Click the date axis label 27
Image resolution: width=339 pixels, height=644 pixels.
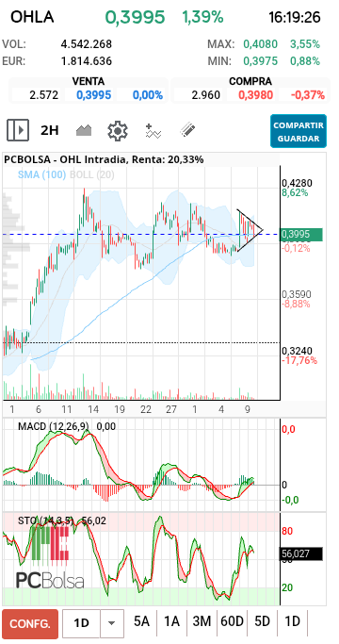[x=171, y=409]
